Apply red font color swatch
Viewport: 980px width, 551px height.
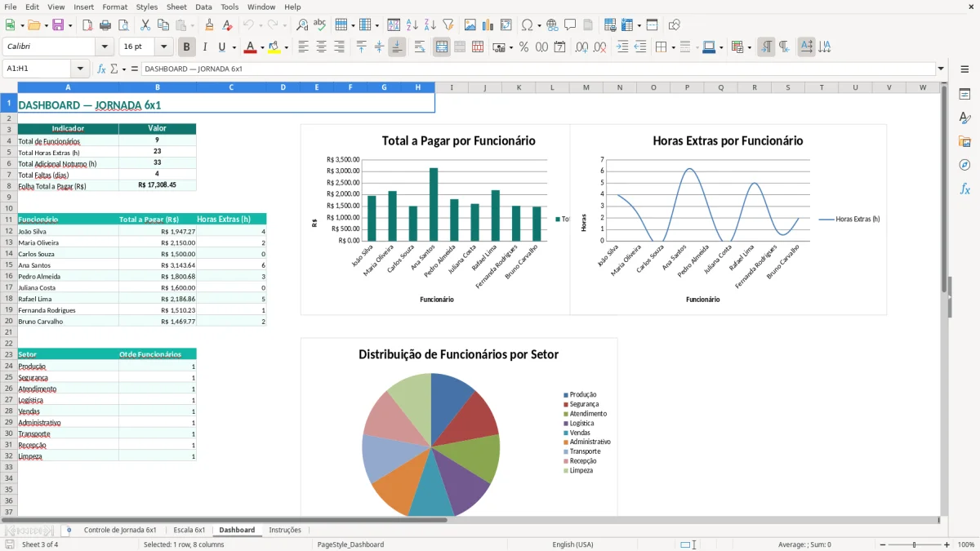point(250,47)
